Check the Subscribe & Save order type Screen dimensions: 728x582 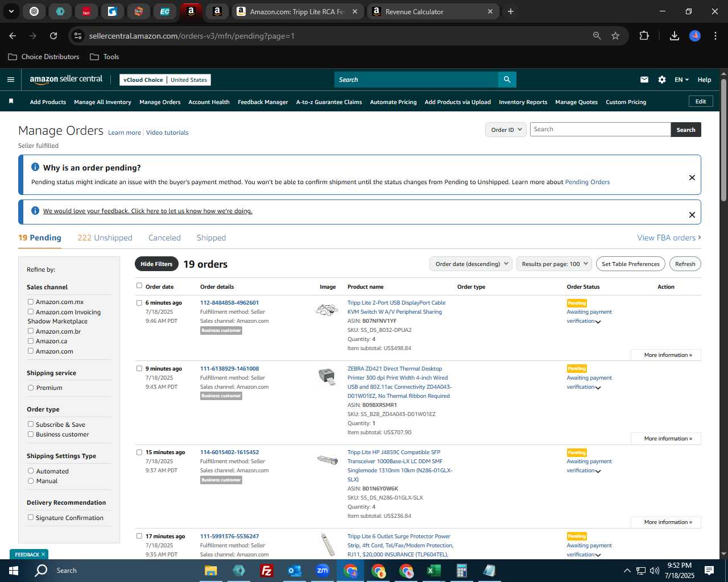pyautogui.click(x=31, y=424)
